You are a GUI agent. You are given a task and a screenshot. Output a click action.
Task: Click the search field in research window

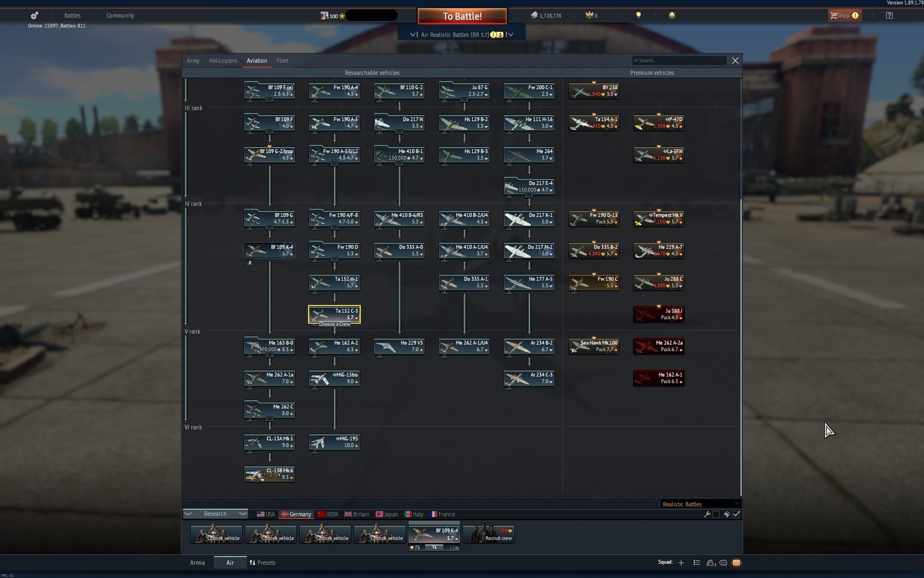click(679, 61)
